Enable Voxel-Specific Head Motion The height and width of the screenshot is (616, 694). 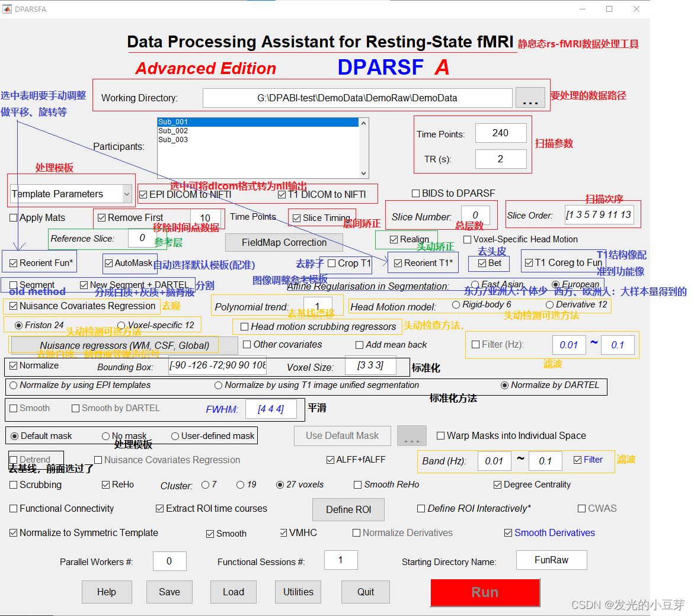click(467, 240)
